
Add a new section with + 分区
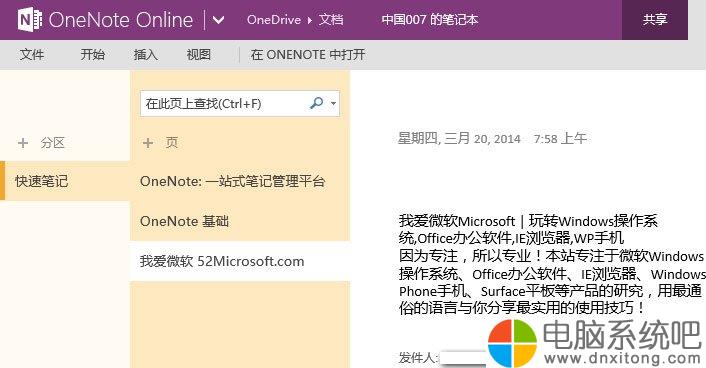point(41,143)
